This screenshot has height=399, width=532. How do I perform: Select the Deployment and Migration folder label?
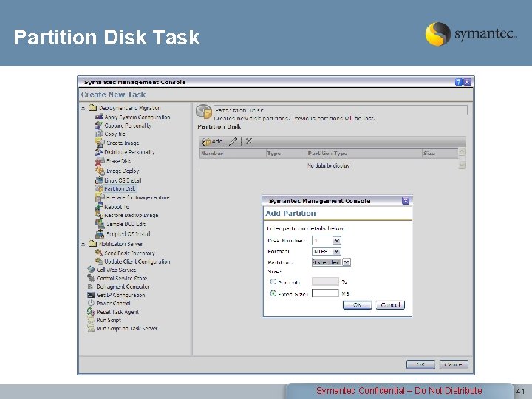point(129,108)
